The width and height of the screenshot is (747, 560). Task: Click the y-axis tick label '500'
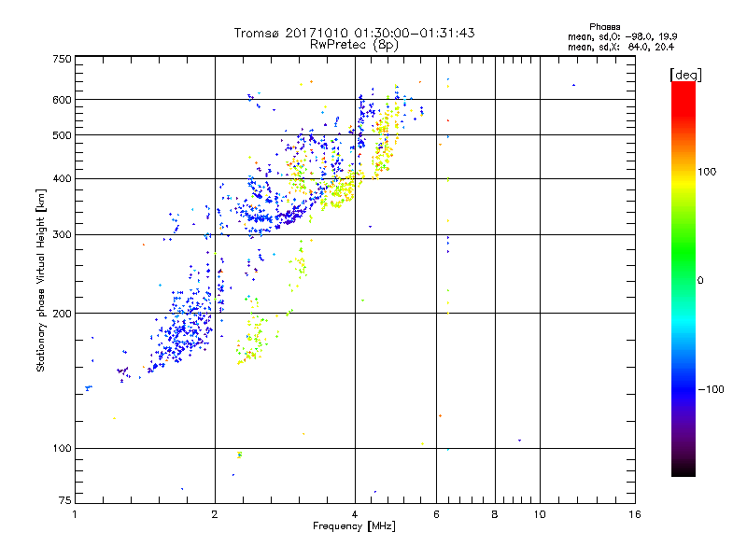click(62, 135)
